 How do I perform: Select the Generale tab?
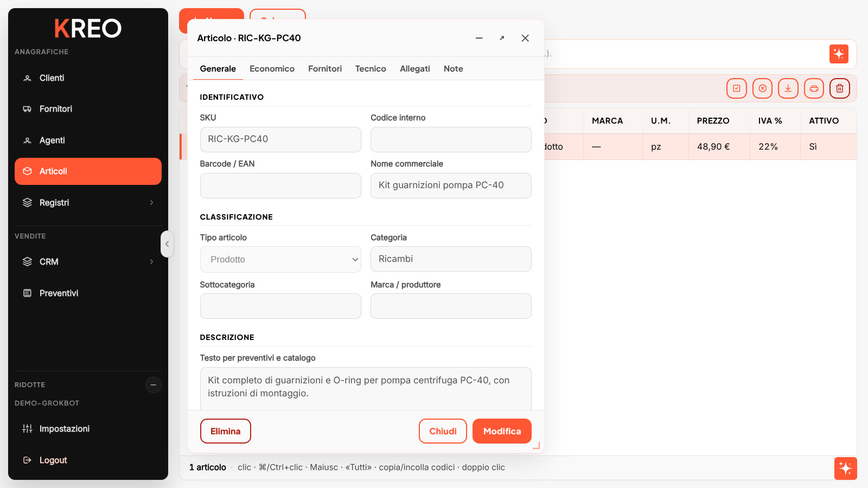click(x=218, y=69)
